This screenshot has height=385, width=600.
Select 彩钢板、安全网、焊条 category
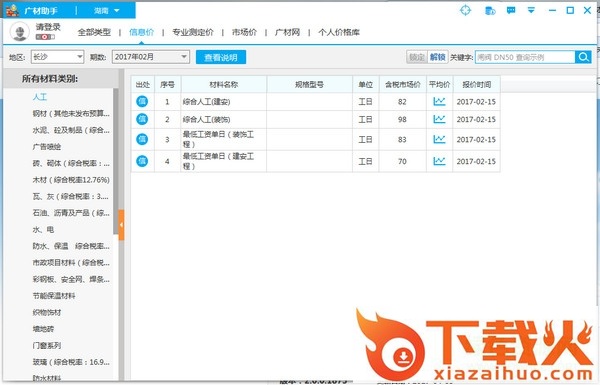click(x=71, y=279)
